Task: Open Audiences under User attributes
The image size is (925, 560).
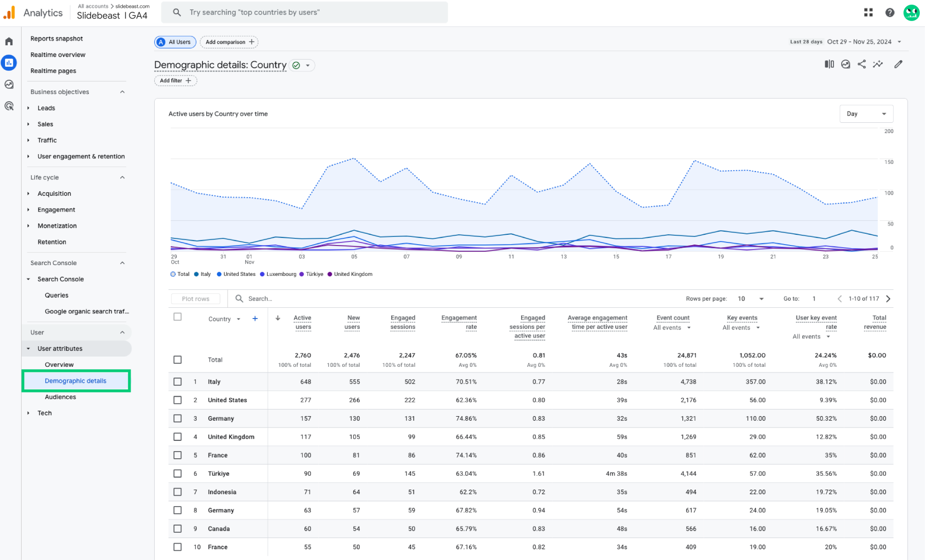Action: pos(60,397)
